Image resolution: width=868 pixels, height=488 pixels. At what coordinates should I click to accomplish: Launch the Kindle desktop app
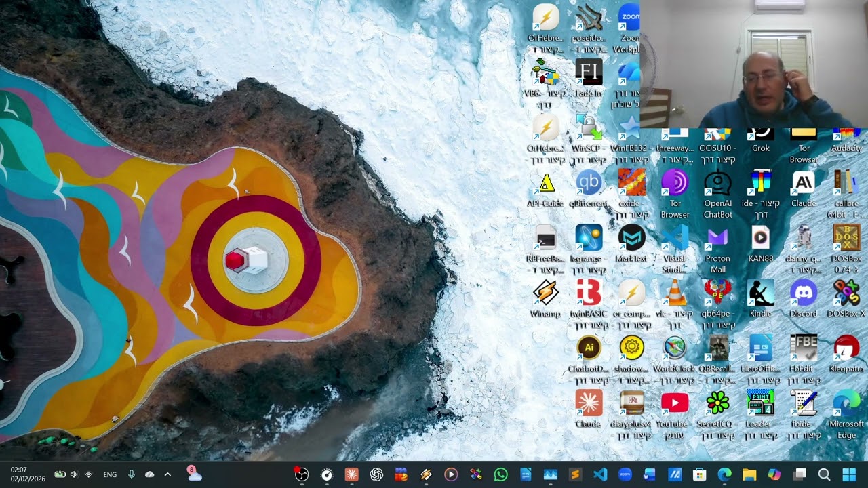(761, 293)
